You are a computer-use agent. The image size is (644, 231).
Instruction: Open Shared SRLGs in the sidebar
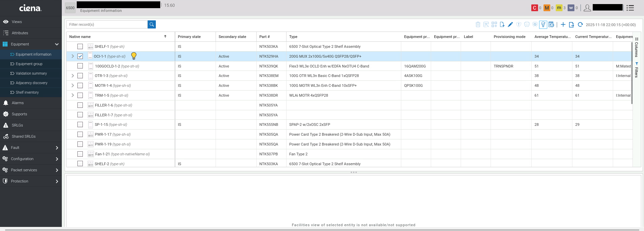(31, 136)
